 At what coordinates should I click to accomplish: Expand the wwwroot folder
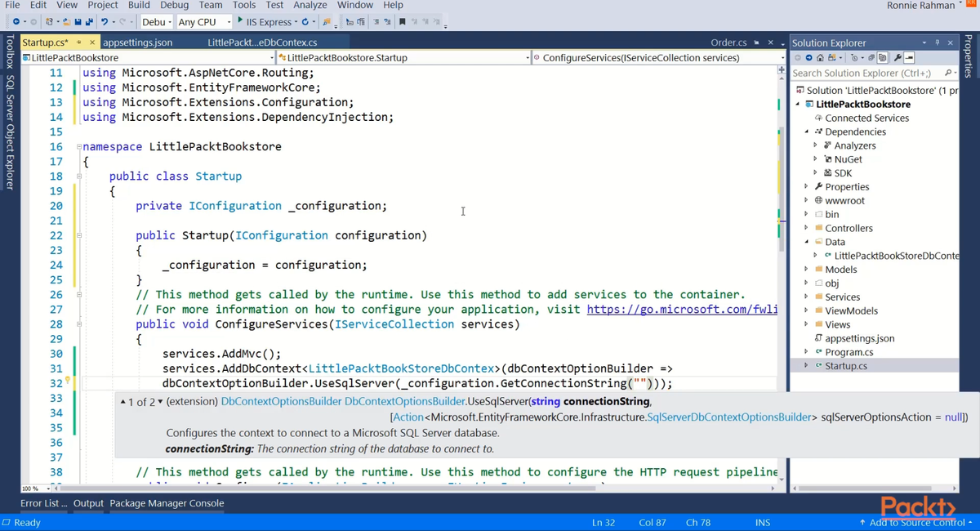pos(807,201)
